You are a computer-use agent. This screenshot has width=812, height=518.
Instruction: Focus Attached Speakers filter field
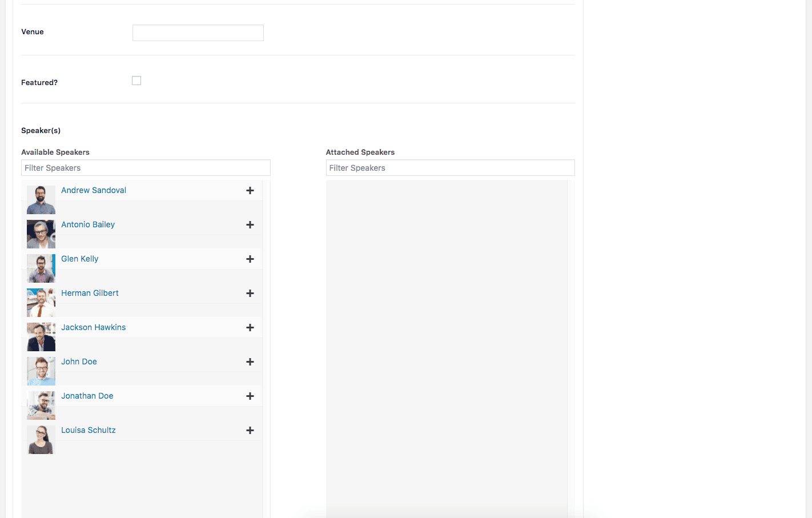[x=450, y=168]
